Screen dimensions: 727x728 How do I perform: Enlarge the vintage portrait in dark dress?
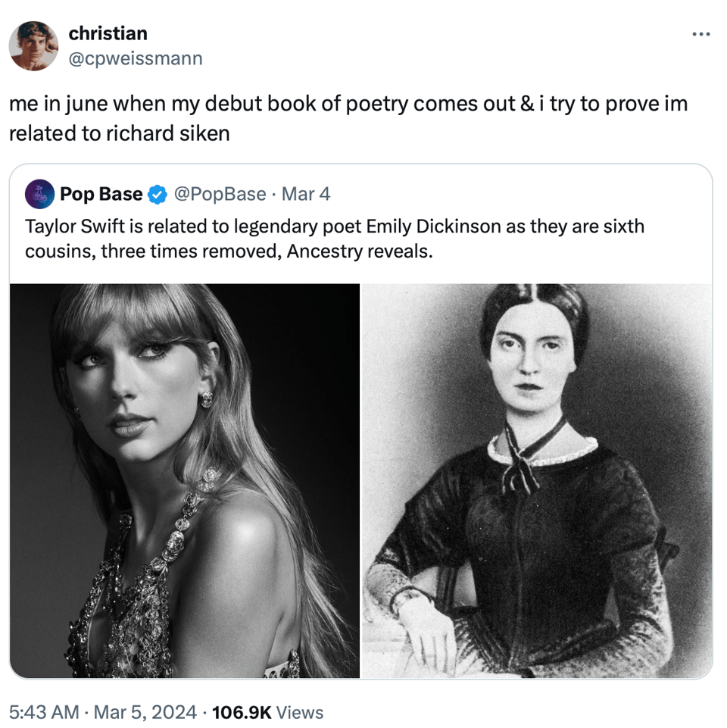coord(537,480)
